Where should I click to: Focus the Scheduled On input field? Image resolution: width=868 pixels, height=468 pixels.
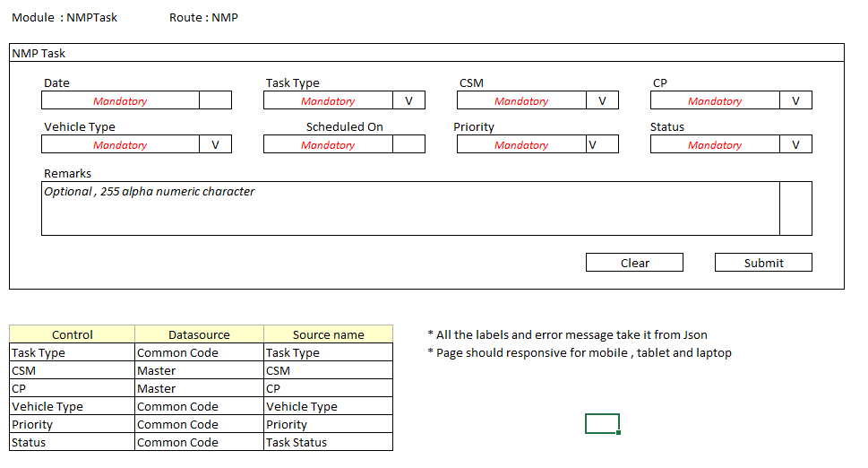pos(328,144)
